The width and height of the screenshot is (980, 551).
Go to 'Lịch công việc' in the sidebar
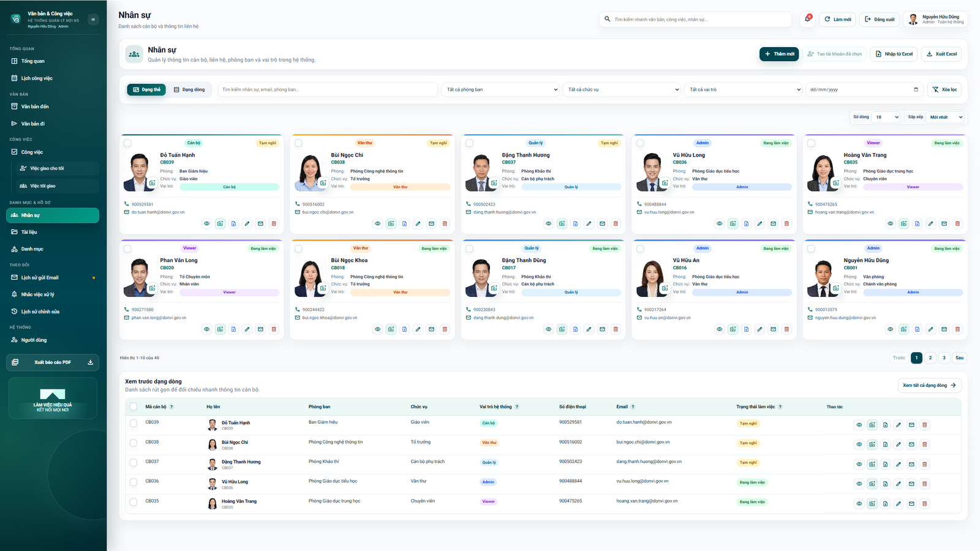point(53,78)
